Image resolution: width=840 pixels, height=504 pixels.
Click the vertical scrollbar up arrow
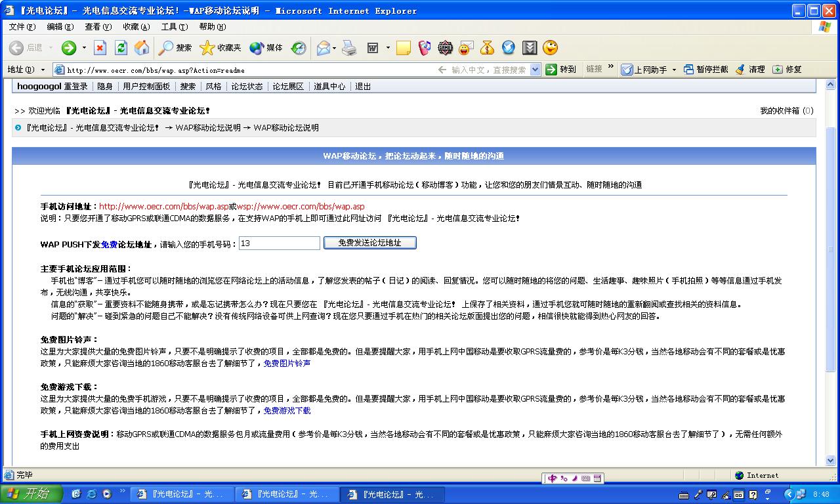click(x=831, y=84)
